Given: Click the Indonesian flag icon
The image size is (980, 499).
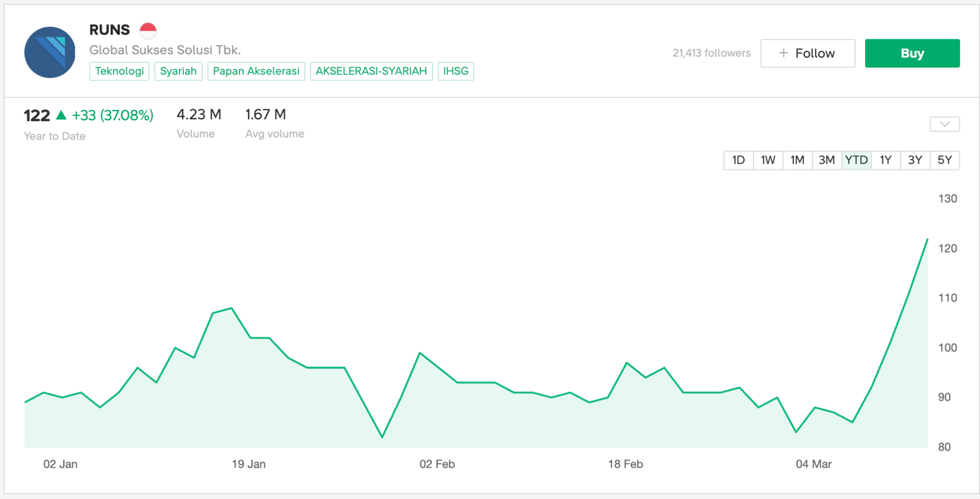Looking at the screenshot, I should [148, 30].
